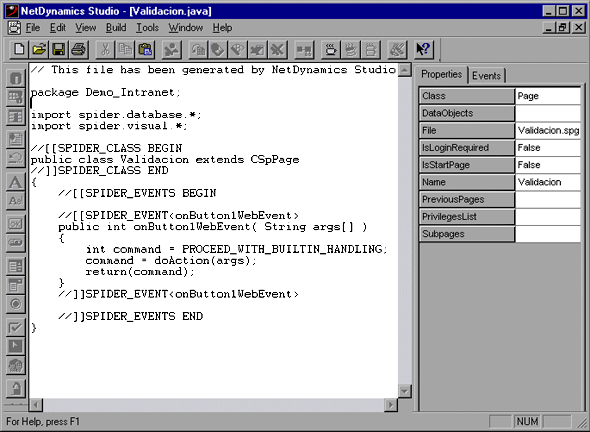Screen dimensions: 590x432
Task: Click the horizontal scroll left arrow
Action: tap(36, 405)
